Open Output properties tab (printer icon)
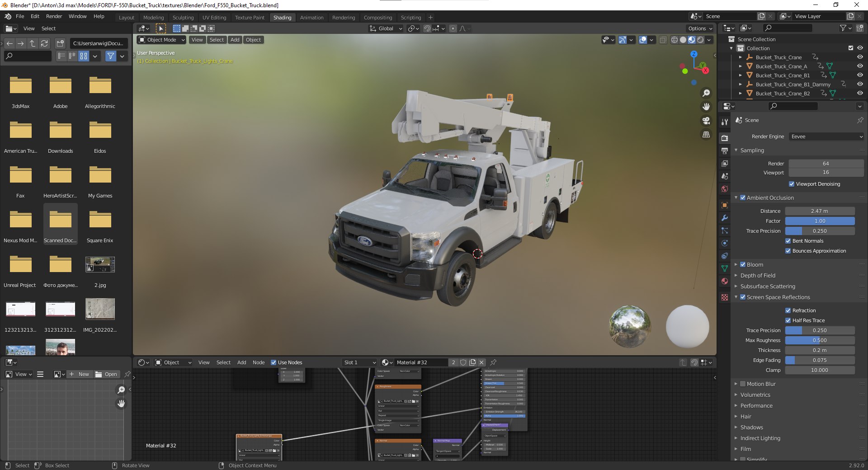Viewport: 868px width, 470px height. [725, 150]
